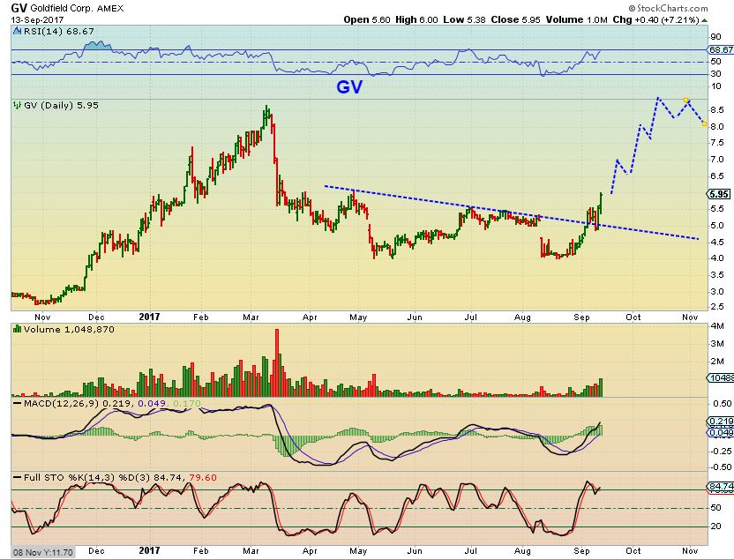Click the -0.25 MACD axis label
This screenshot has height=560, width=734.
coord(721,451)
